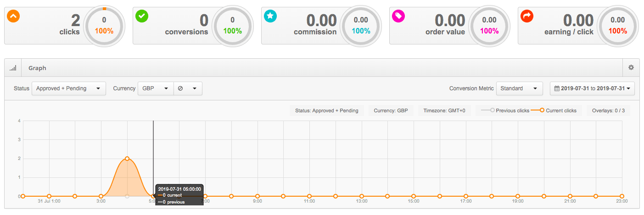Click the conversions label text
Viewport: 644px width, 215px height.
coord(187,32)
